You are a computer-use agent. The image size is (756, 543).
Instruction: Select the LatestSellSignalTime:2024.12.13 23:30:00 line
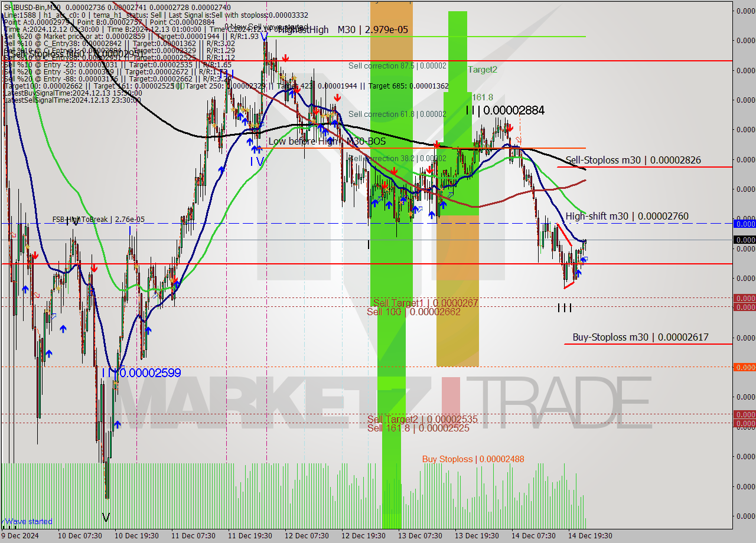[72, 100]
